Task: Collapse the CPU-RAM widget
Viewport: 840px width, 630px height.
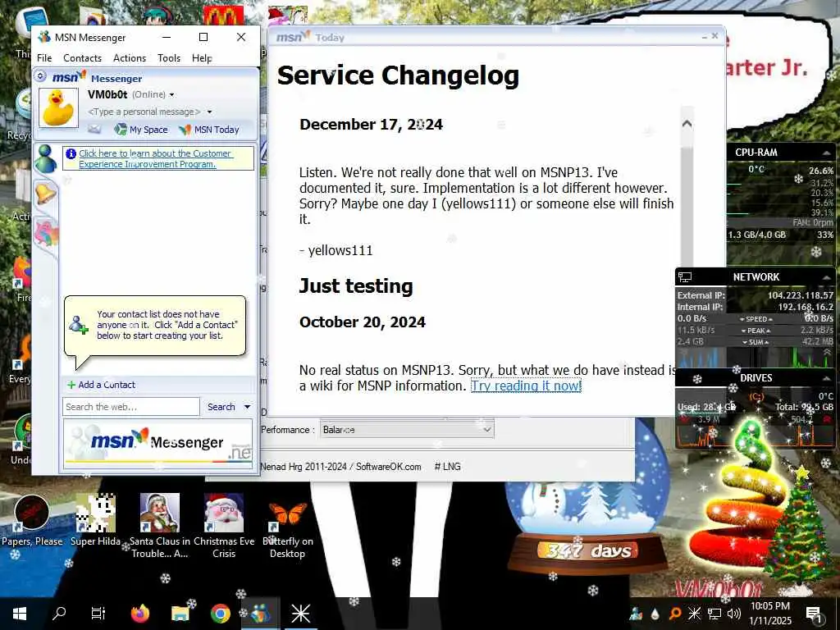Action: pos(825,153)
